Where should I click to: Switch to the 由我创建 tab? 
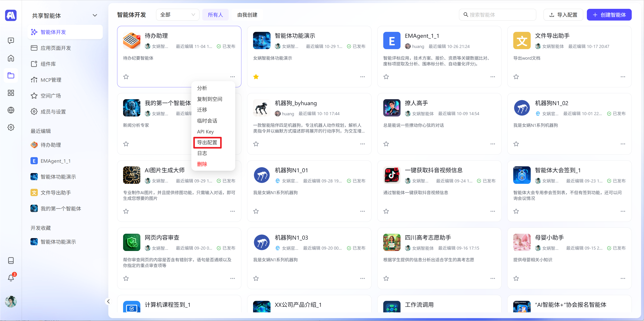(x=247, y=15)
